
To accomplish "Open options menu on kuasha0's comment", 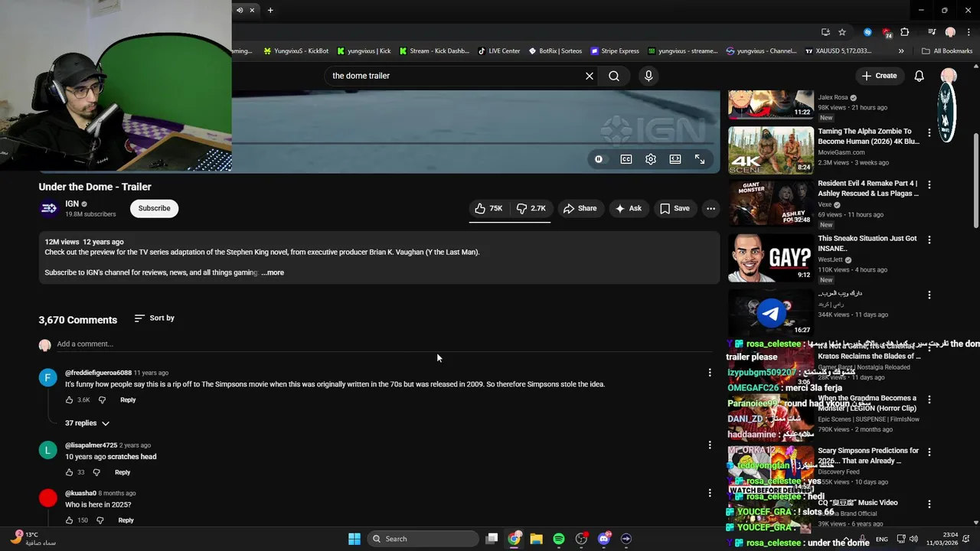I will (x=710, y=494).
